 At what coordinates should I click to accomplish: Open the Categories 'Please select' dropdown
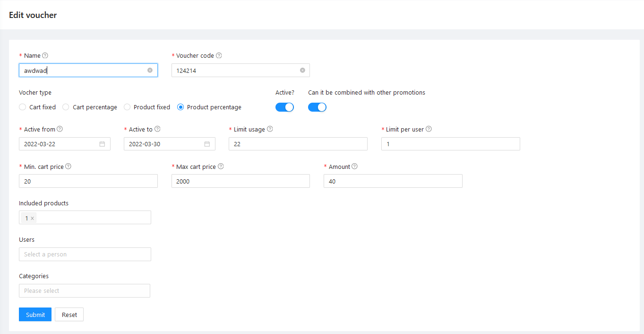click(x=85, y=290)
